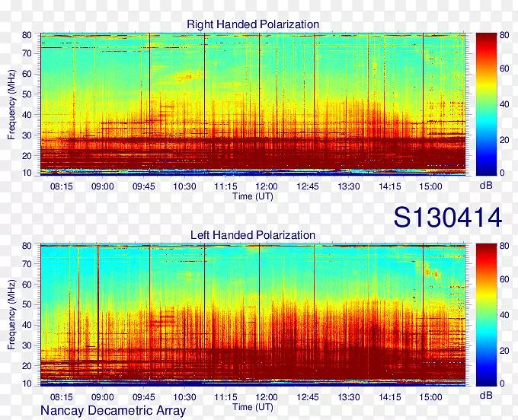The image size is (518, 420).
Task: Click the 0 value on the bottom color bar
Action: 501,383
